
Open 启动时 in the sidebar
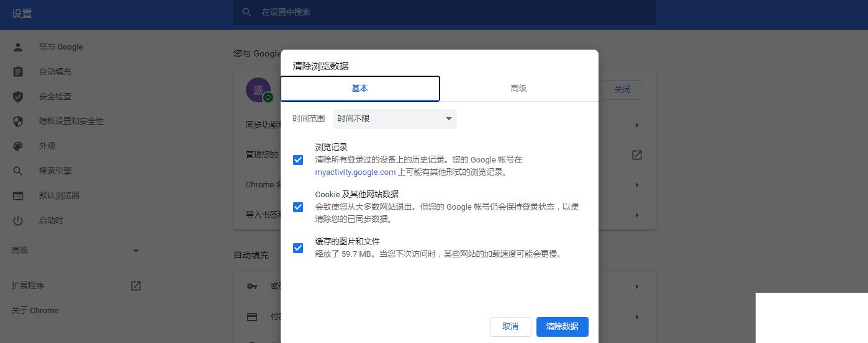pyautogui.click(x=51, y=221)
